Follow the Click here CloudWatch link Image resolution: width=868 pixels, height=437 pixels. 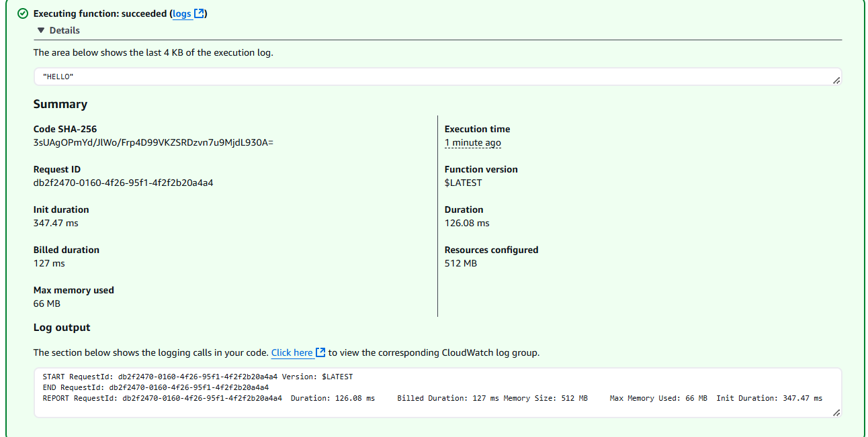pos(292,352)
